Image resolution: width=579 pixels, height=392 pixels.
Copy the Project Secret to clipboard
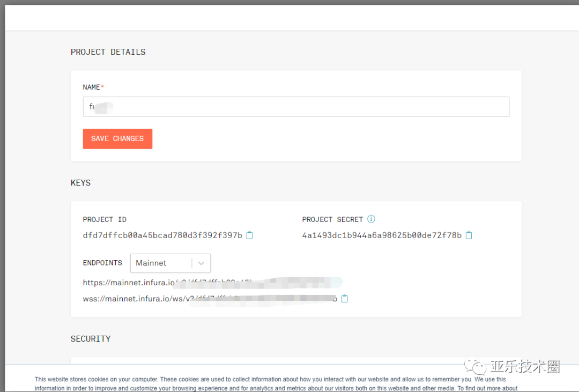(469, 235)
